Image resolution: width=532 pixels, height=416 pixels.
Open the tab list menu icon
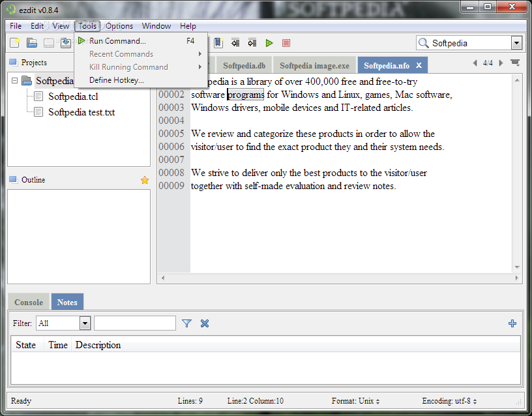pyautogui.click(x=515, y=63)
